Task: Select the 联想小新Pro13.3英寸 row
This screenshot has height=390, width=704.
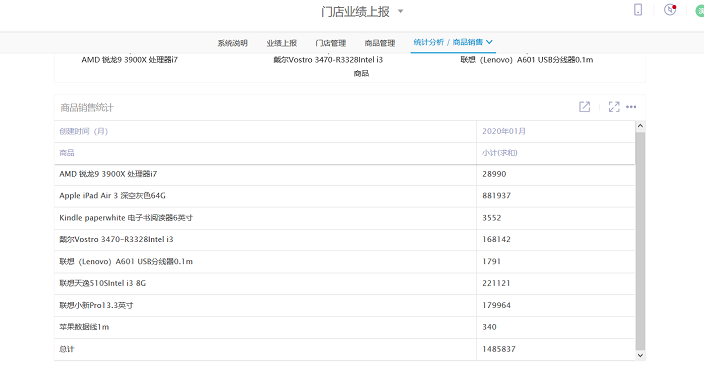Action: point(344,305)
